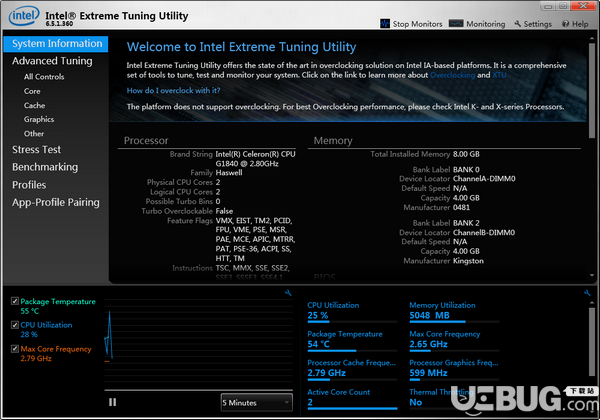
Task: Follow the XTU link
Action: pos(499,75)
